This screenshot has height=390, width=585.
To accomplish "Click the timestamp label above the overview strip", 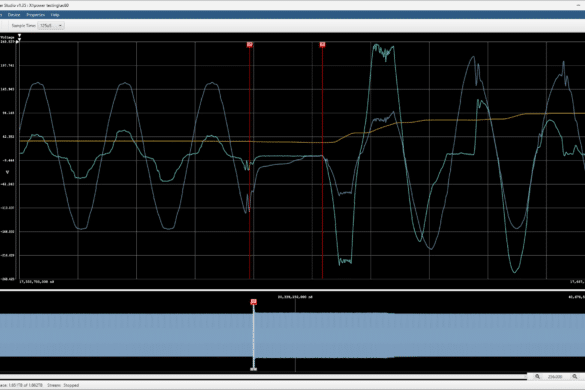I will [x=295, y=297].
